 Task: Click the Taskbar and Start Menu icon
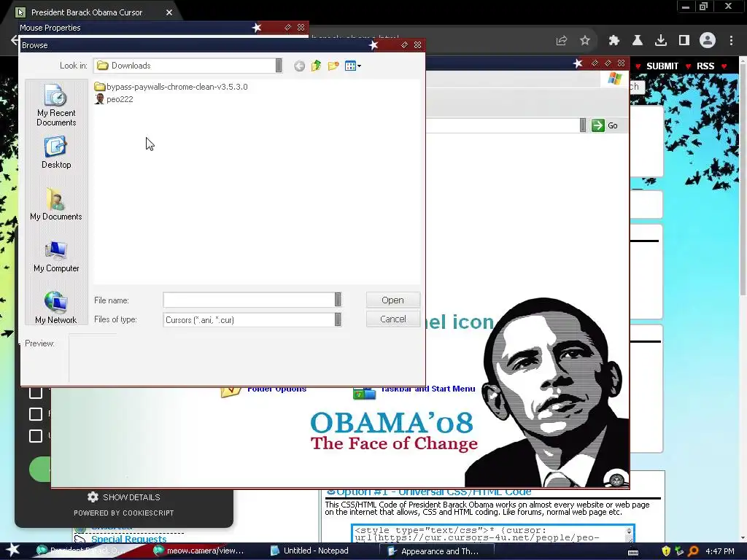(x=365, y=393)
